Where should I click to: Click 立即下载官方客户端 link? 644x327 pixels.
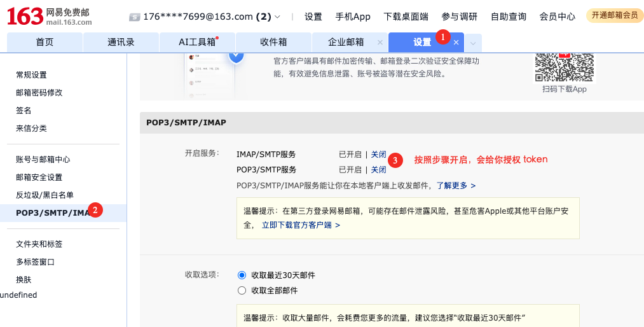click(301, 225)
